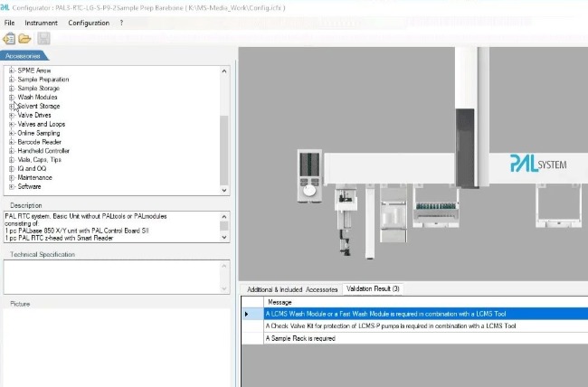Select the handheld controller in instrument view
Screen dimensions: 588x387
point(309,176)
